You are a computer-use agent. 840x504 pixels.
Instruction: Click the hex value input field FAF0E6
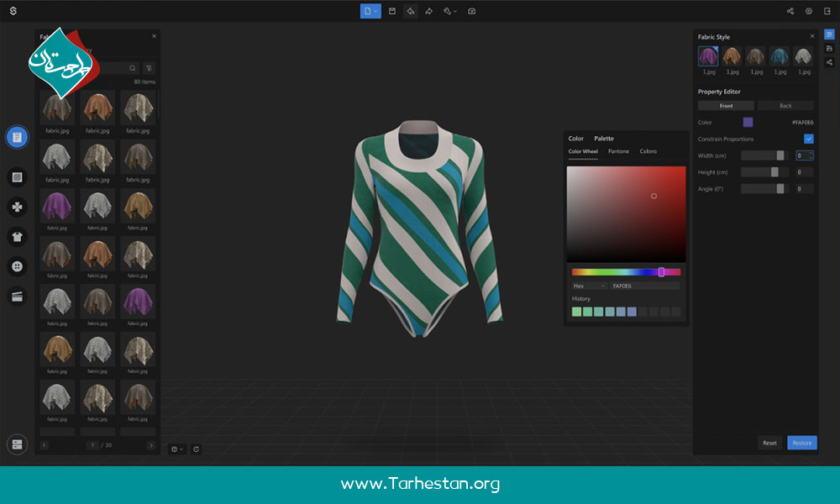[x=645, y=286]
